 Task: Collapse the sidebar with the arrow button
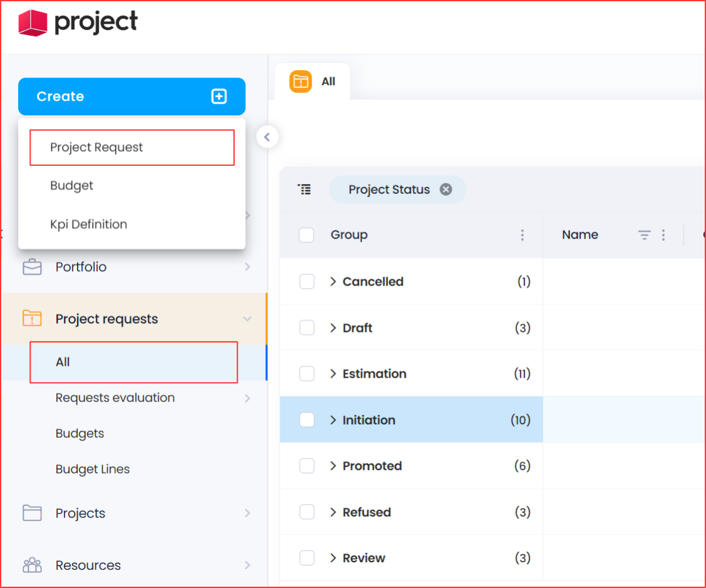click(x=267, y=137)
